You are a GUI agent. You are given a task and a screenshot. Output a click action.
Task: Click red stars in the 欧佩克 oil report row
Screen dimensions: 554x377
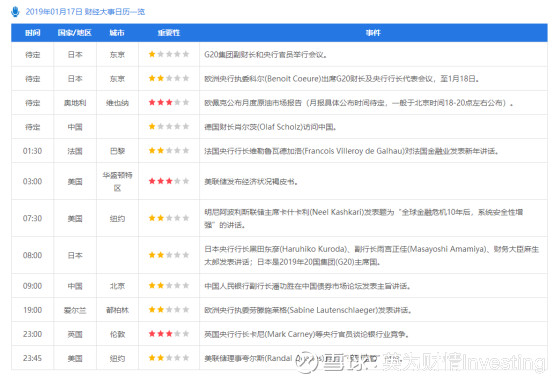coord(160,102)
